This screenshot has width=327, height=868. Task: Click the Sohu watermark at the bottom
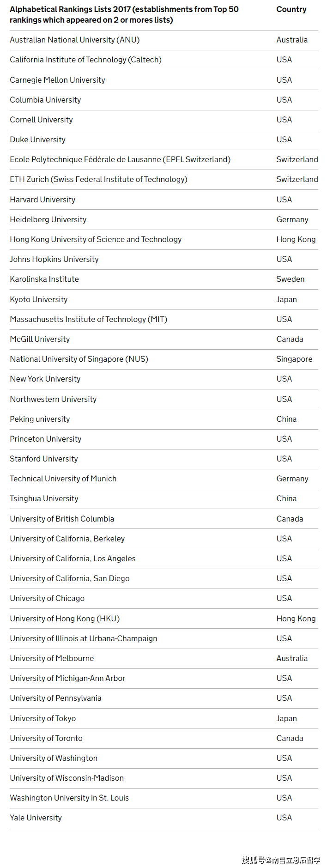[281, 860]
